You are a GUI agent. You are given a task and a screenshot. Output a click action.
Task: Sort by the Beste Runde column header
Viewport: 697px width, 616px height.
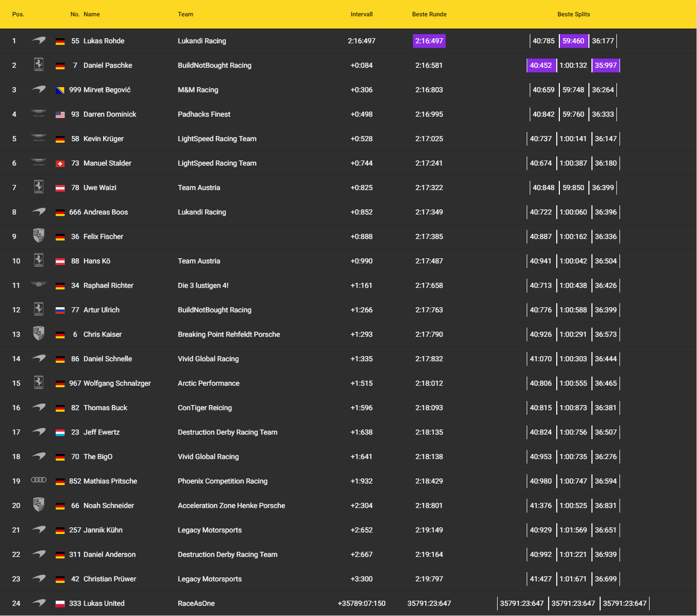(x=429, y=14)
